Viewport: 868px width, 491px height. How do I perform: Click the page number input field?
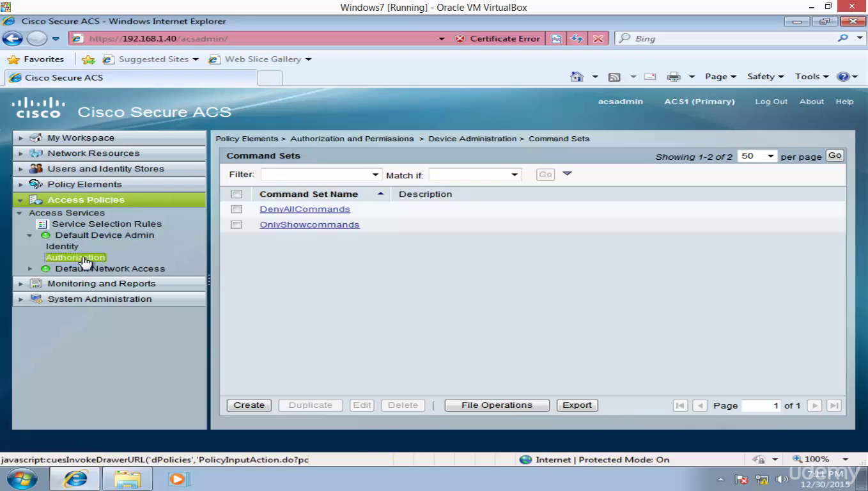(x=761, y=405)
